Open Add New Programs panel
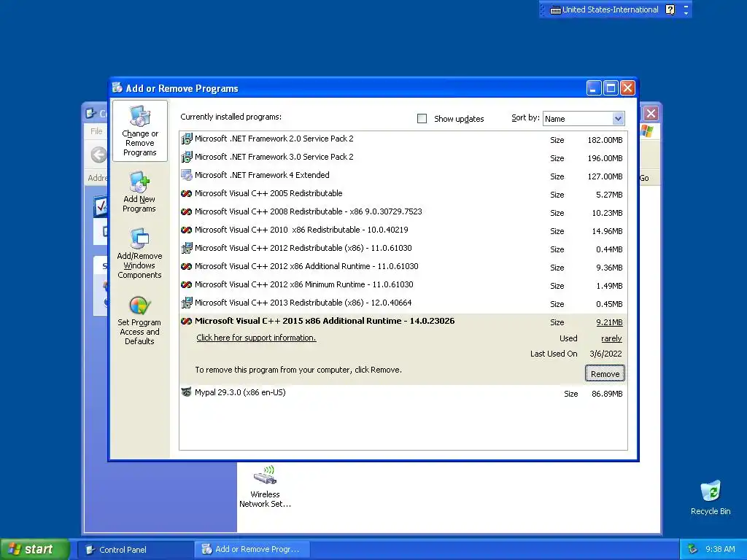 [139, 192]
